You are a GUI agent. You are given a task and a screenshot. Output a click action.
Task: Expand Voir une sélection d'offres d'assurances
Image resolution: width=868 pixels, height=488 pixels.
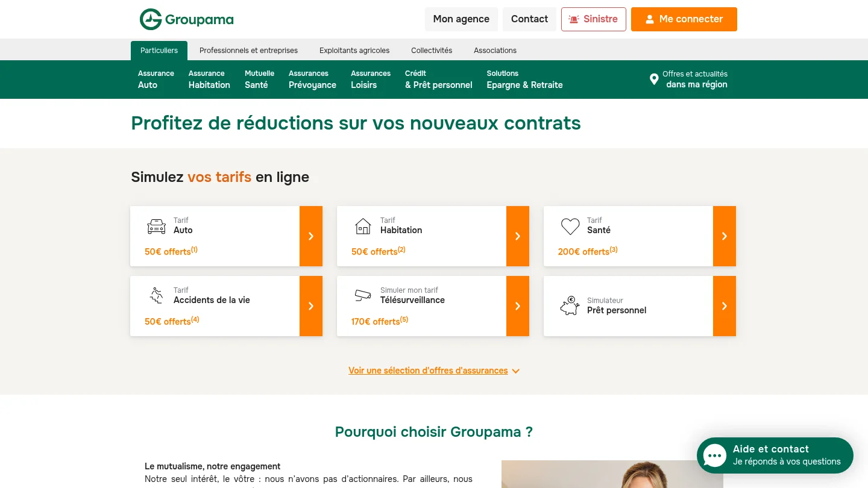(433, 371)
